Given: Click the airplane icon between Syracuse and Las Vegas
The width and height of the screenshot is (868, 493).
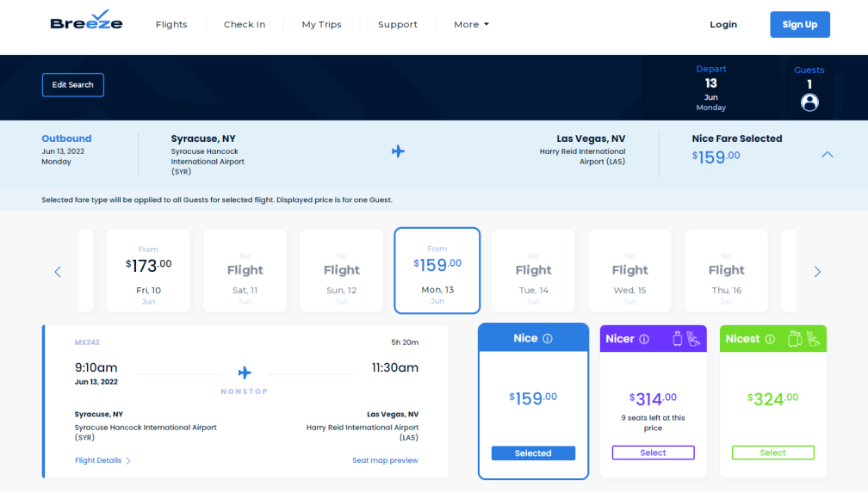Looking at the screenshot, I should click(x=398, y=151).
